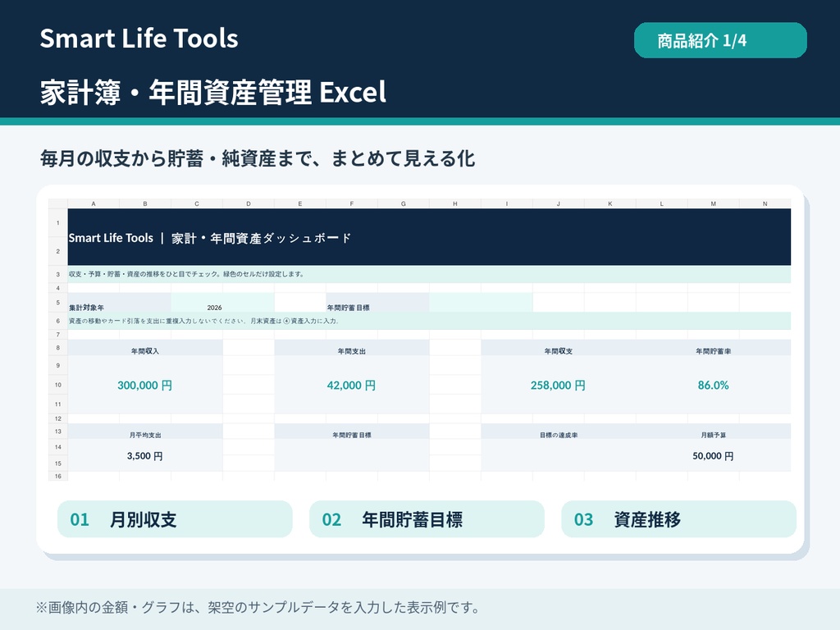Select column H header
The image size is (840, 630).
coord(454,203)
